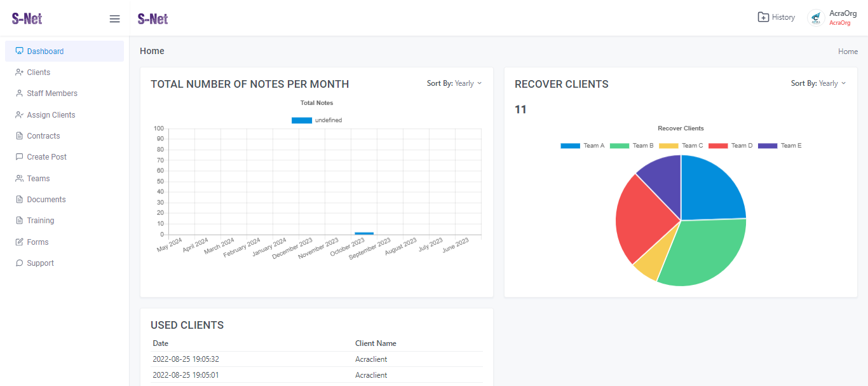The height and width of the screenshot is (386, 868).
Task: Open the Teams menu item
Action: (38, 179)
